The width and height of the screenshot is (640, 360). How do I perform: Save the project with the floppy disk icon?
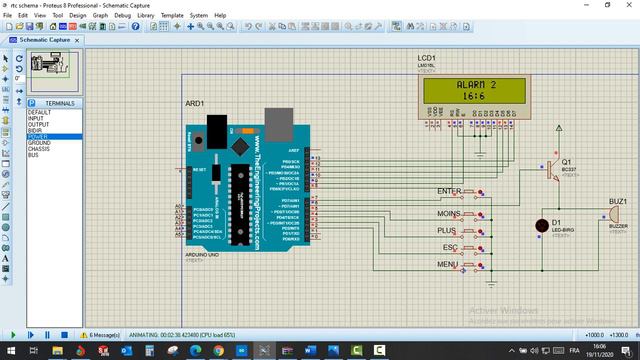[29, 27]
